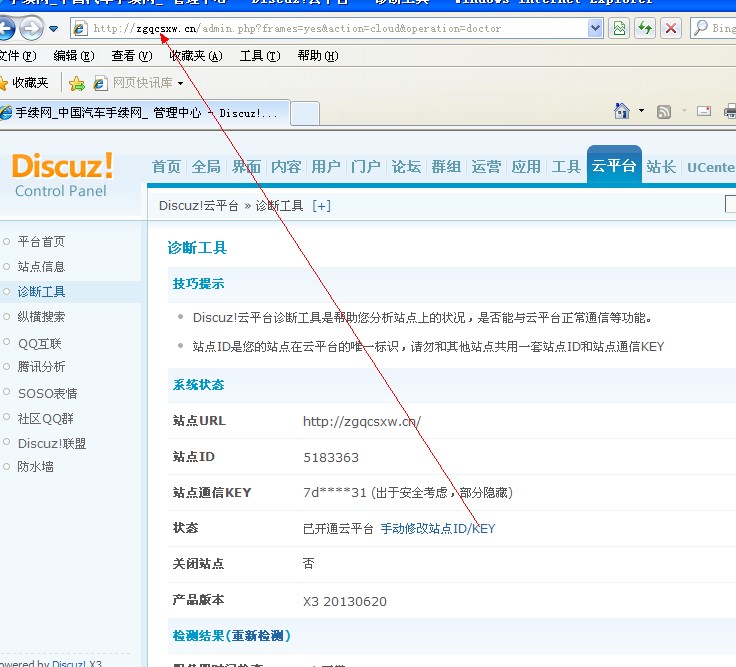Image resolution: width=736 pixels, height=667 pixels.
Task: Click the site ID value 5183363
Action: tap(331, 457)
